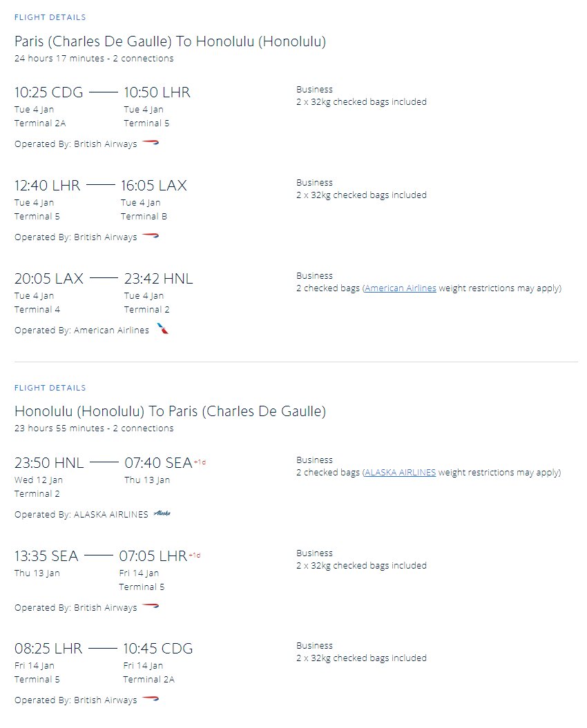Click the first FLIGHT DETAILS label
This screenshot has height=728, width=587.
50,17
